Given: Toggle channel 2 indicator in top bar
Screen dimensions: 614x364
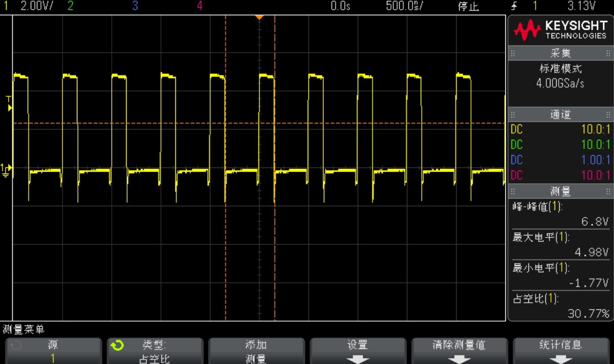Looking at the screenshot, I should coord(71,6).
